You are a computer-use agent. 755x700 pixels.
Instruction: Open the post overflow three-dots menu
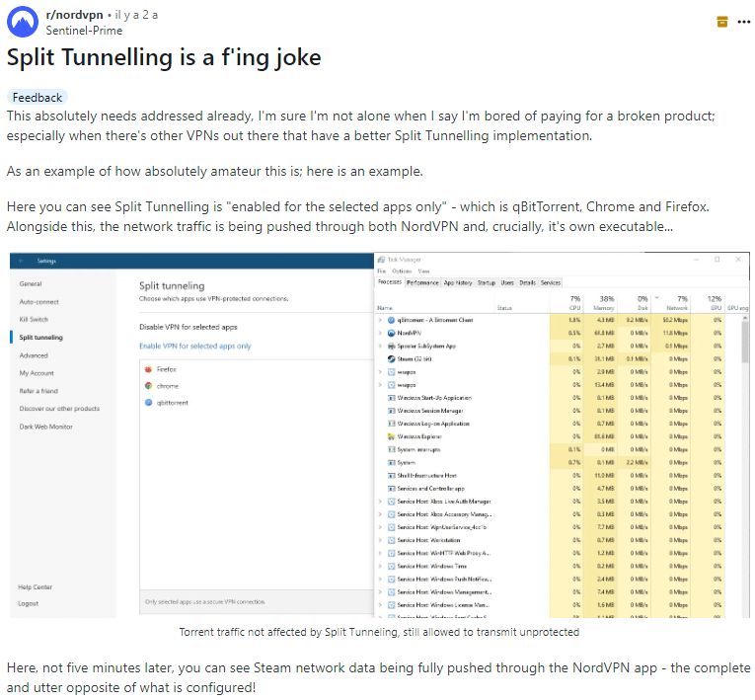pyautogui.click(x=744, y=22)
